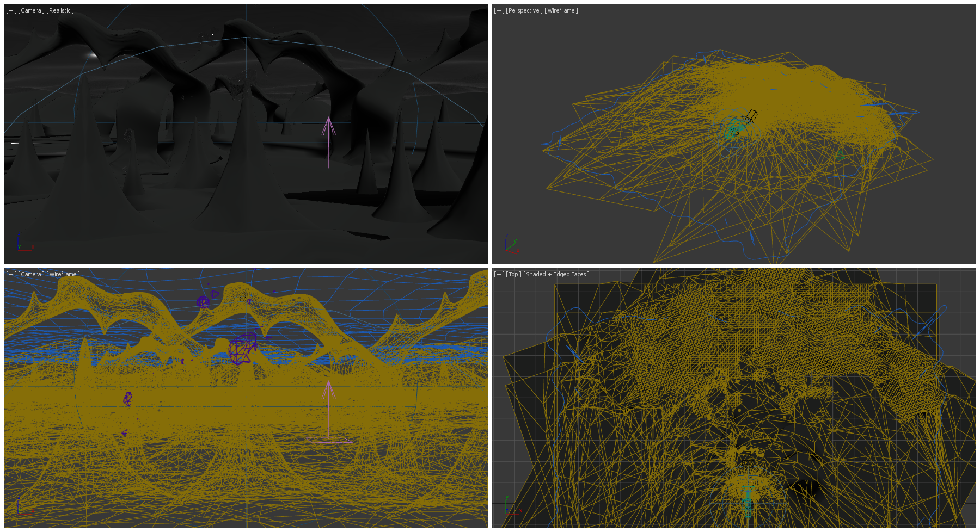The height and width of the screenshot is (532, 980).
Task: Select the camera icon in Top viewport
Action: point(748,460)
